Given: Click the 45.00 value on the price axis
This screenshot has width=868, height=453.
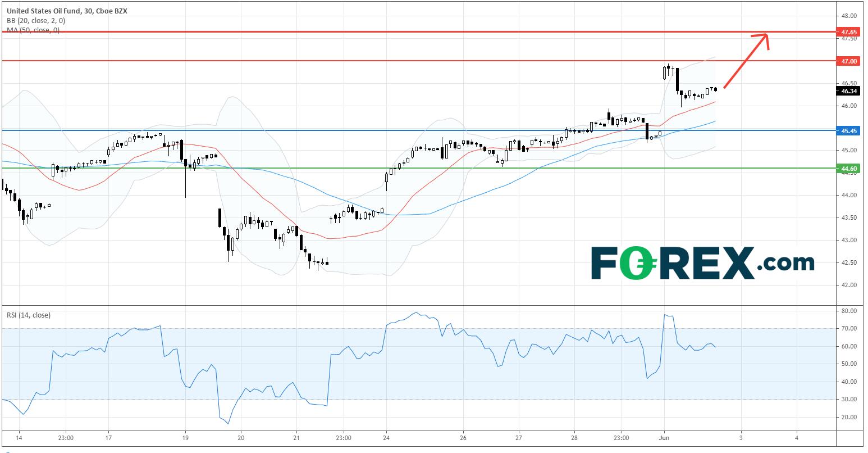Looking at the screenshot, I should 849,150.
